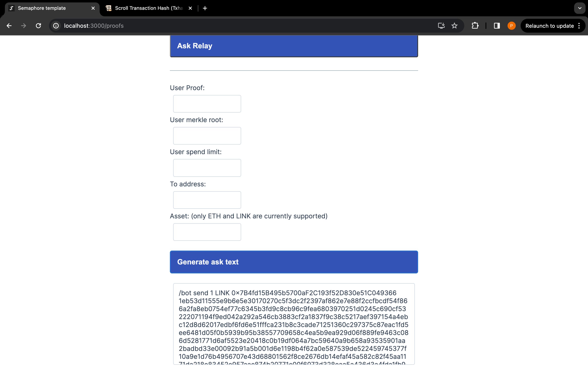
Task: Click the split screen view icon
Action: [497, 26]
